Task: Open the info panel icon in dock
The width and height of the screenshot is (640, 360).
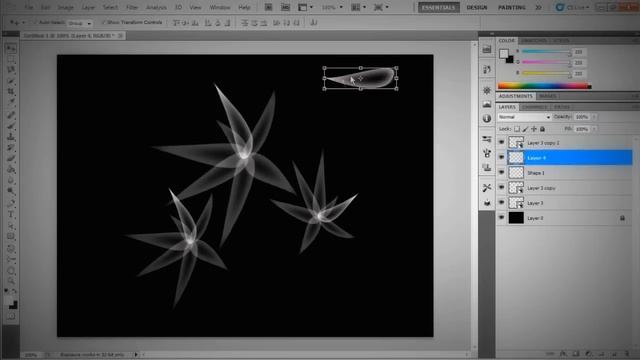Action: [487, 118]
